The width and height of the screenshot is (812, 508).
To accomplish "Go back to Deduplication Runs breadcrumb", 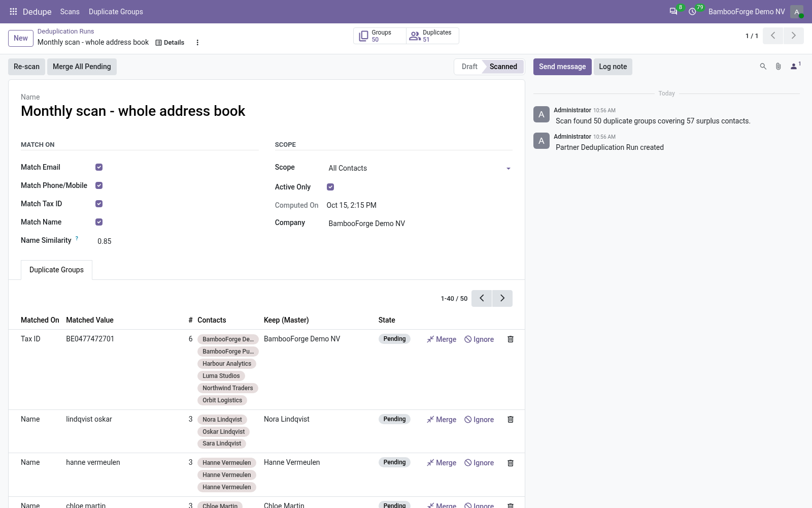I will [65, 31].
